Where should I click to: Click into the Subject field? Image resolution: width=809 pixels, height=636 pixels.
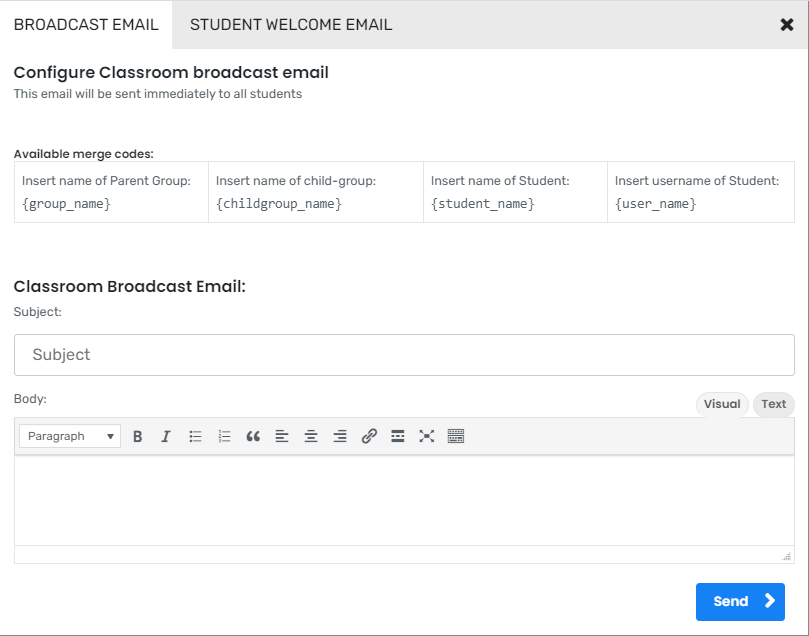(404, 355)
